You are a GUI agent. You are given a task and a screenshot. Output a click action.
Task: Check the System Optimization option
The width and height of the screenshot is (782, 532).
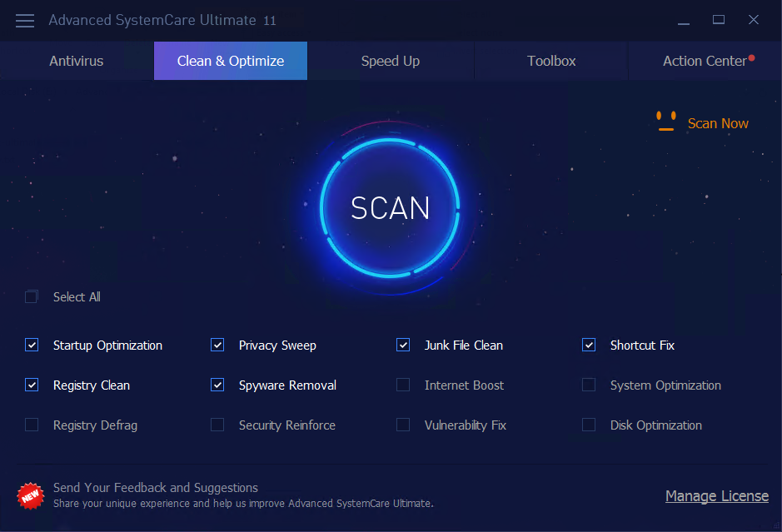(589, 385)
